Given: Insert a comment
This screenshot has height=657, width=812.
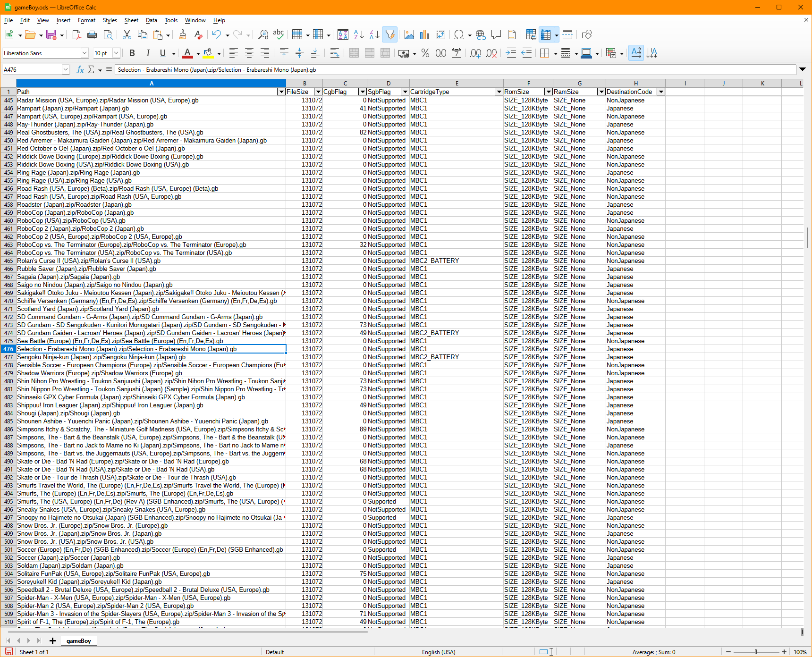Looking at the screenshot, I should point(496,34).
